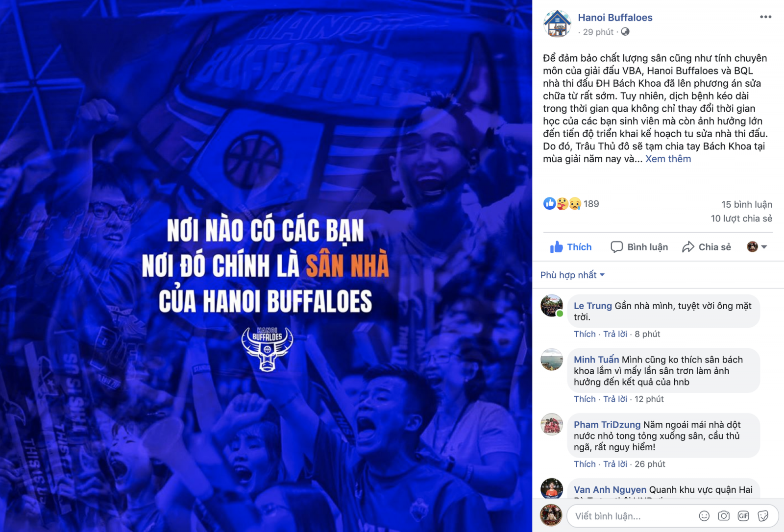View the 10 lượt chia sẻ shares
The width and height of the screenshot is (784, 532).
pyautogui.click(x=741, y=218)
